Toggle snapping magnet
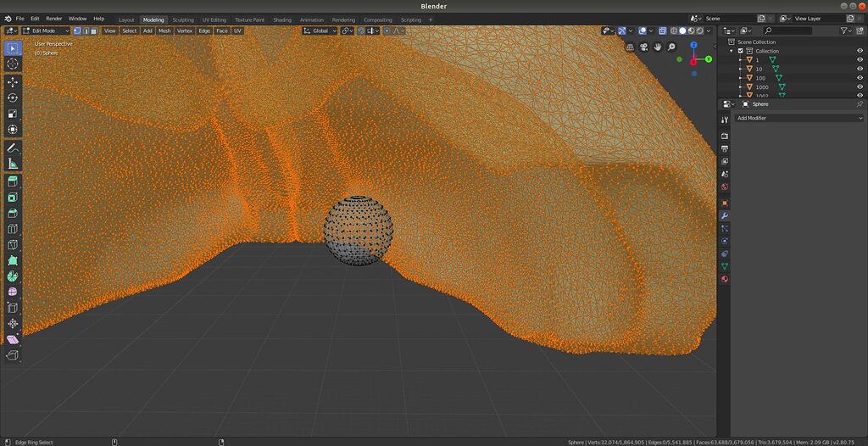 361,31
